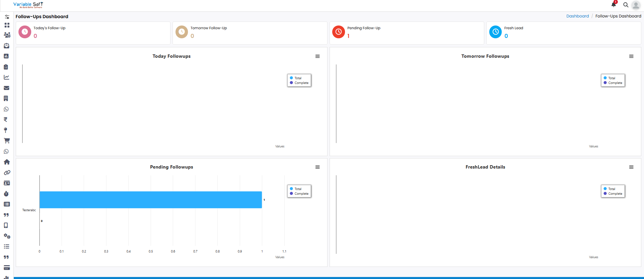Screen dimensions: 644x279
Task: Click quote icon below the bulleted list icon
Action: pos(6,257)
